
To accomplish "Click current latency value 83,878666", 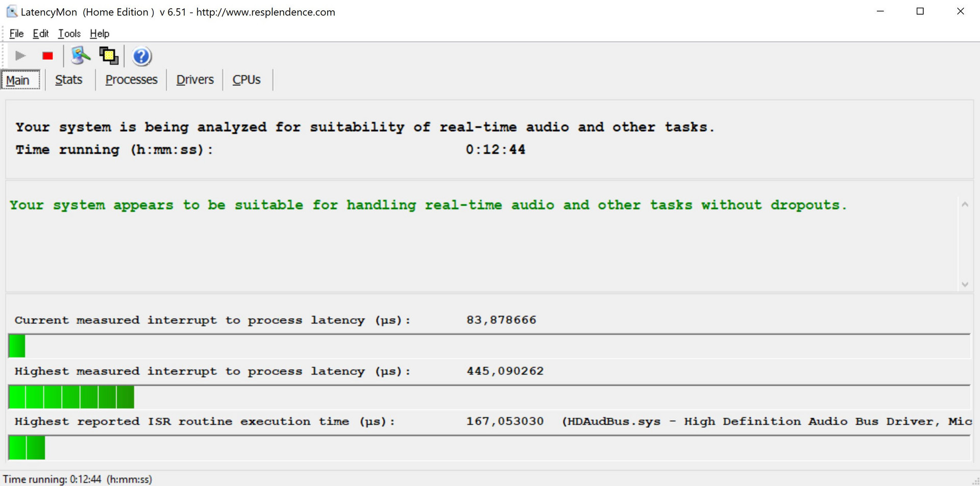I will click(x=501, y=320).
